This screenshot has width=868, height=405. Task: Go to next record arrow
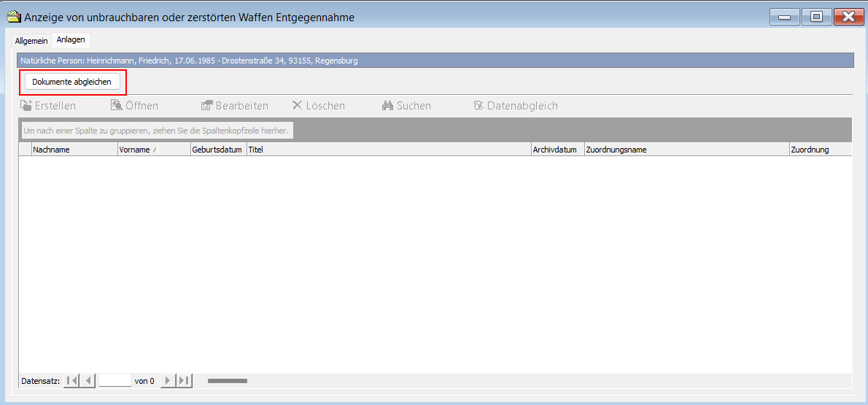pos(168,380)
